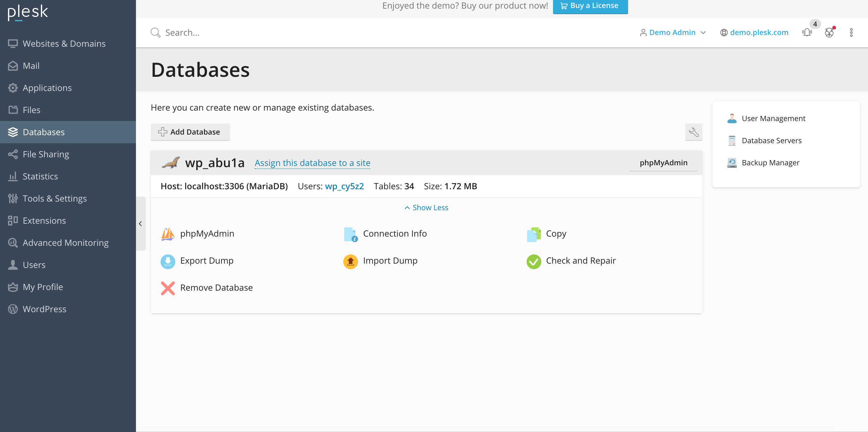Open User Management

pyautogui.click(x=774, y=119)
